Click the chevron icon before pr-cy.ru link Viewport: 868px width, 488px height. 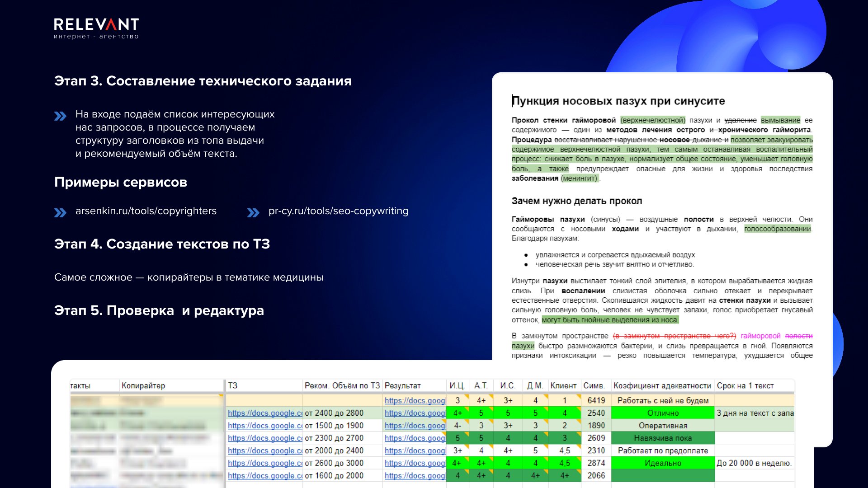pos(253,212)
